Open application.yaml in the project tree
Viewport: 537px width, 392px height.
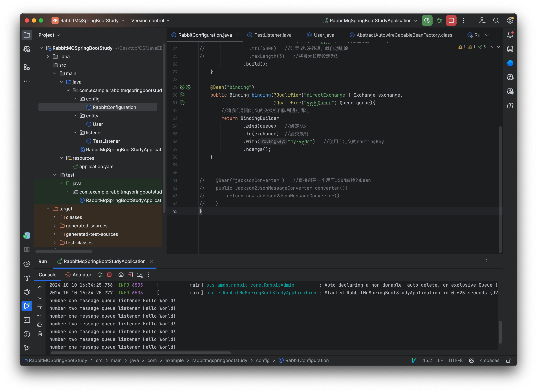click(x=97, y=167)
